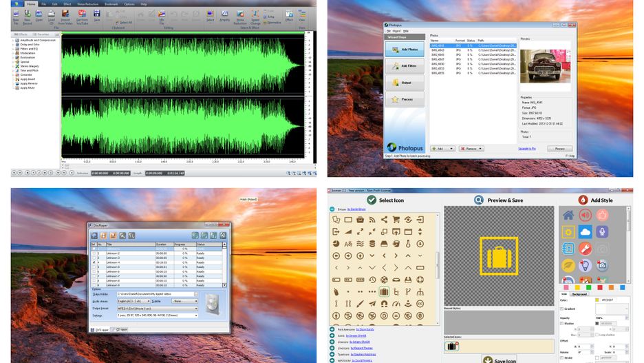
Task: Click the Get from YouTube icon
Action: click(x=81, y=14)
